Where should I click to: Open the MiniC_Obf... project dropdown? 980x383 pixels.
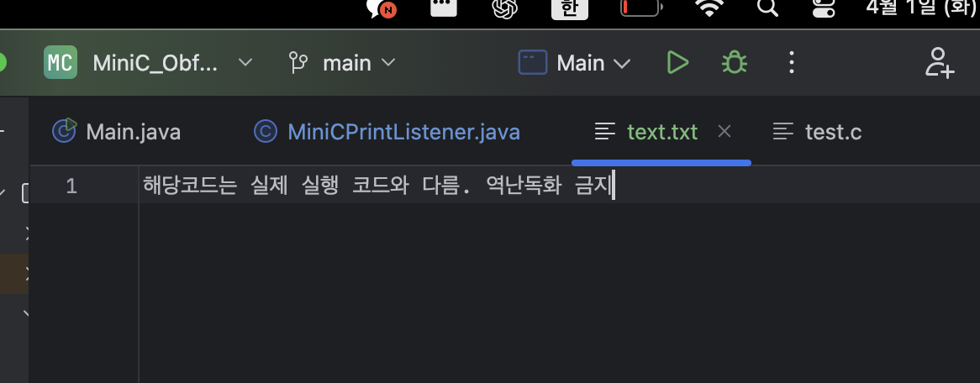click(172, 63)
